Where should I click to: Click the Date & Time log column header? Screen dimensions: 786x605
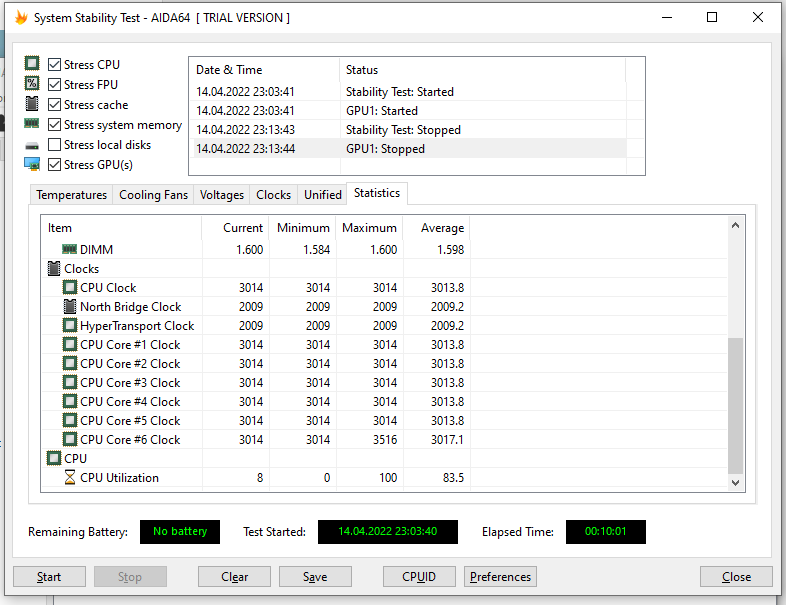[265, 70]
